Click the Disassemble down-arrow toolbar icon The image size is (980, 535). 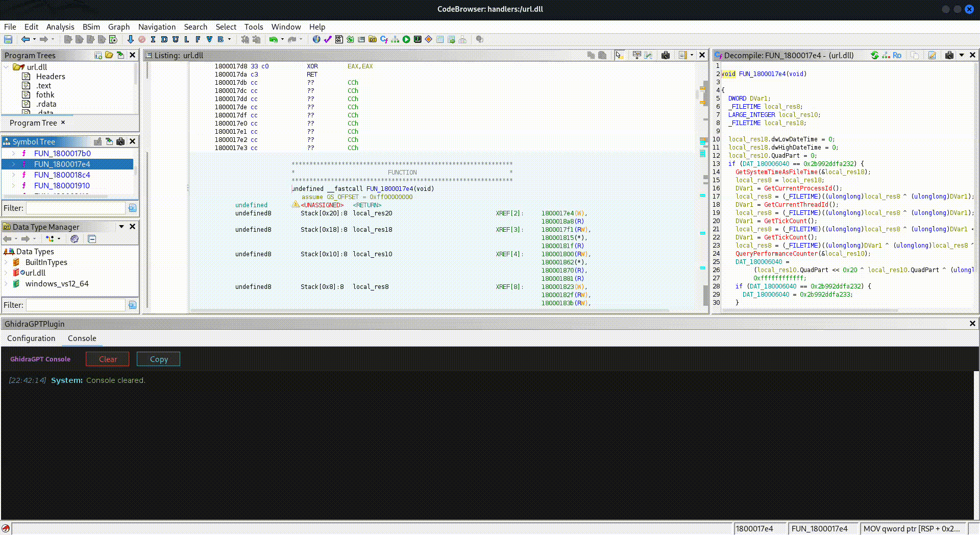tap(130, 39)
